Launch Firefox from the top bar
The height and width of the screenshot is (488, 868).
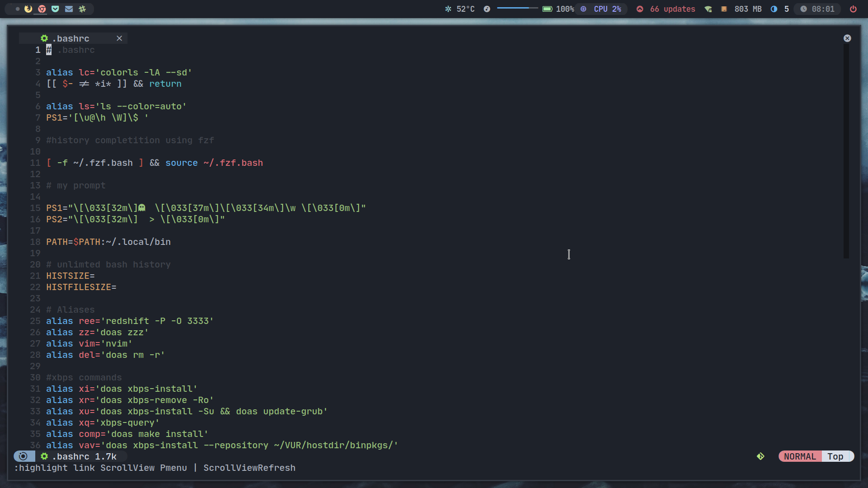(28, 9)
